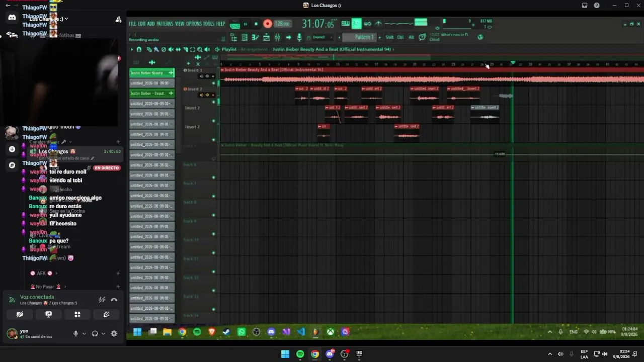Open the FILE menu in FL Studio
This screenshot has height=362, width=644.
pyautogui.click(x=133, y=24)
